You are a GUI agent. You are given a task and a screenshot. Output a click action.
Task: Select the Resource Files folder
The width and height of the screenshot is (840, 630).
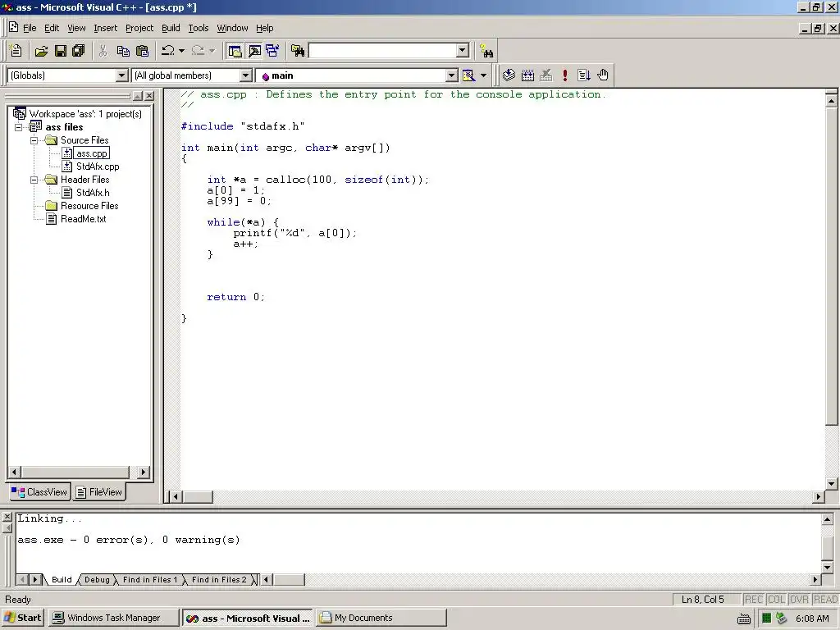tap(89, 206)
